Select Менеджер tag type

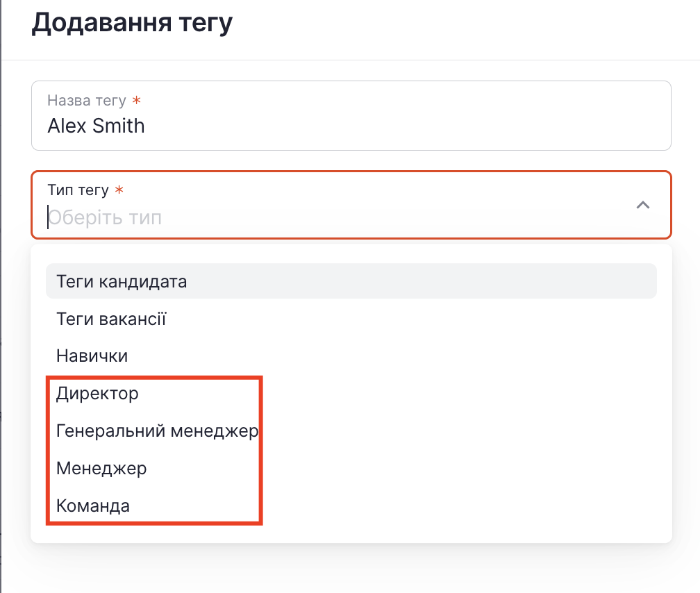tap(101, 469)
